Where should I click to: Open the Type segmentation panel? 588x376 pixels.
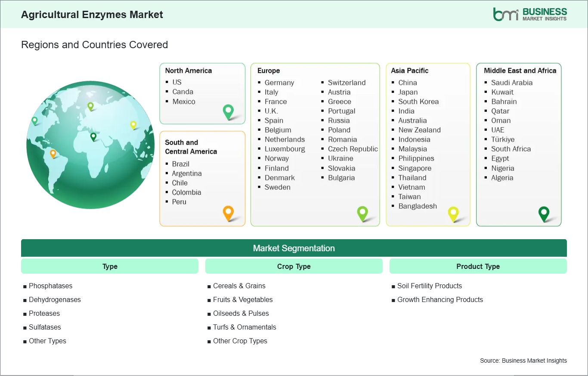click(109, 266)
